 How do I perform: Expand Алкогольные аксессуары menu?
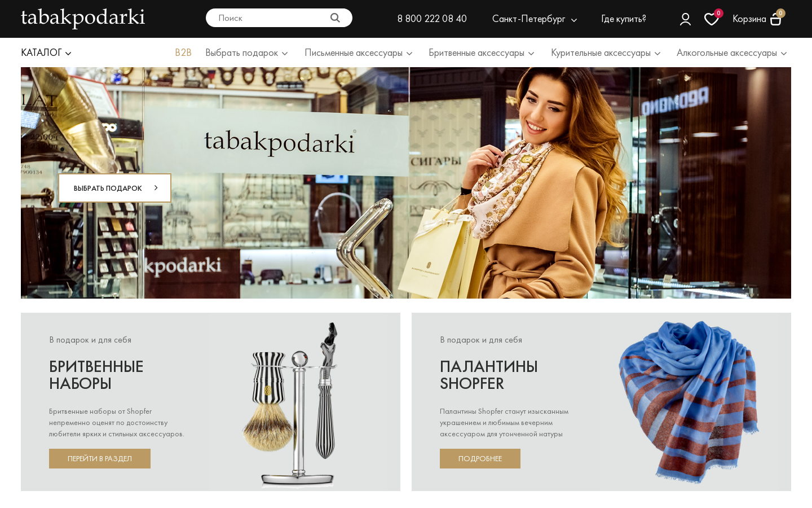pos(732,53)
